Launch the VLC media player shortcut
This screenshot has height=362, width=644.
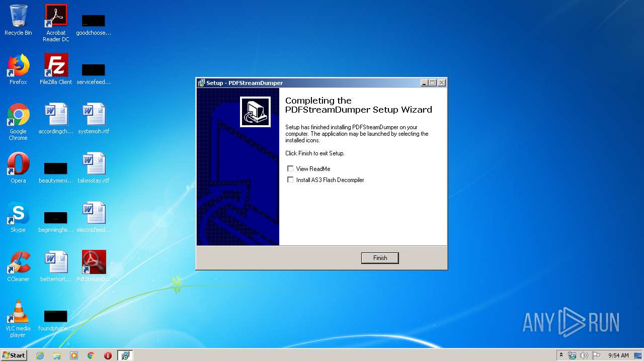pyautogui.click(x=18, y=319)
